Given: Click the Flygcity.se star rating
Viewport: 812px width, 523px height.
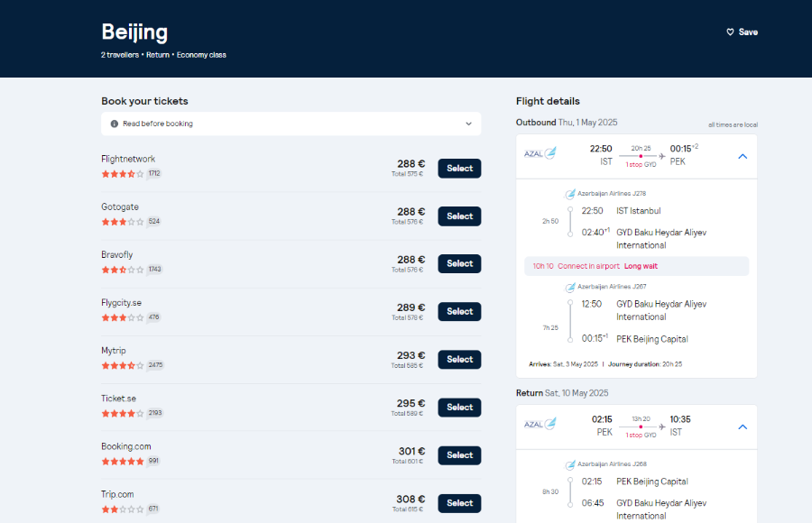Looking at the screenshot, I should tap(123, 317).
